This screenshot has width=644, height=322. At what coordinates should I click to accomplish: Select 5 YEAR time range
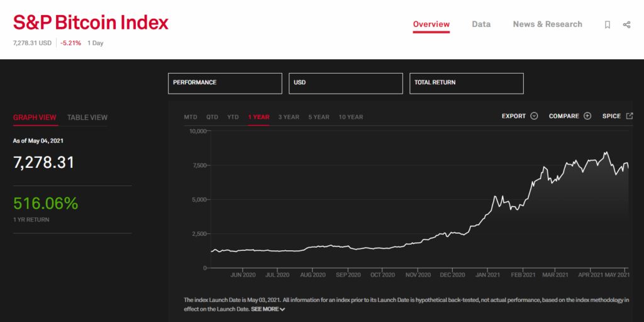tap(319, 117)
